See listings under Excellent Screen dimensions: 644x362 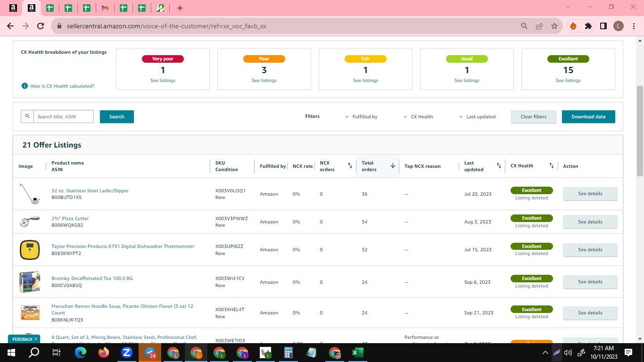click(568, 81)
